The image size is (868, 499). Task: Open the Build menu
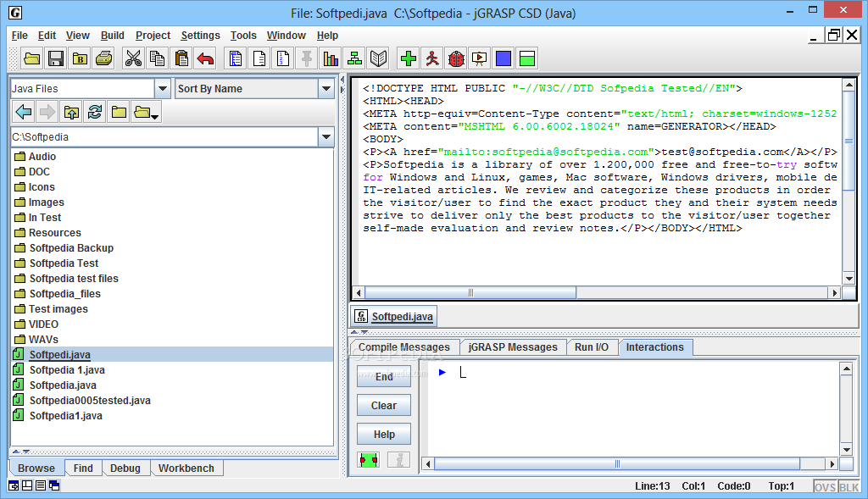(x=113, y=36)
